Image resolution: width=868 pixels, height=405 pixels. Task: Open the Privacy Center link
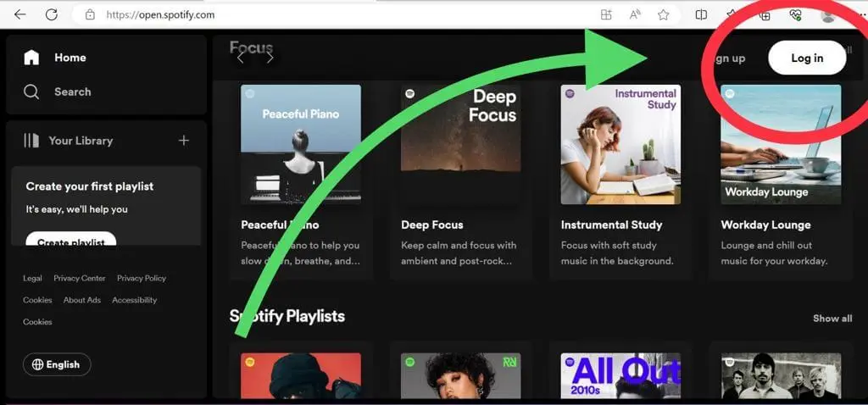coord(80,278)
